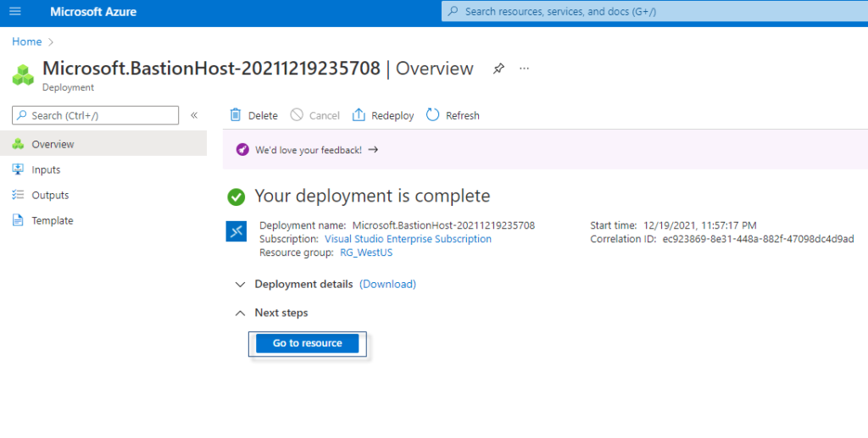Click the green checkmark success icon
The height and width of the screenshot is (438, 868).
[236, 197]
